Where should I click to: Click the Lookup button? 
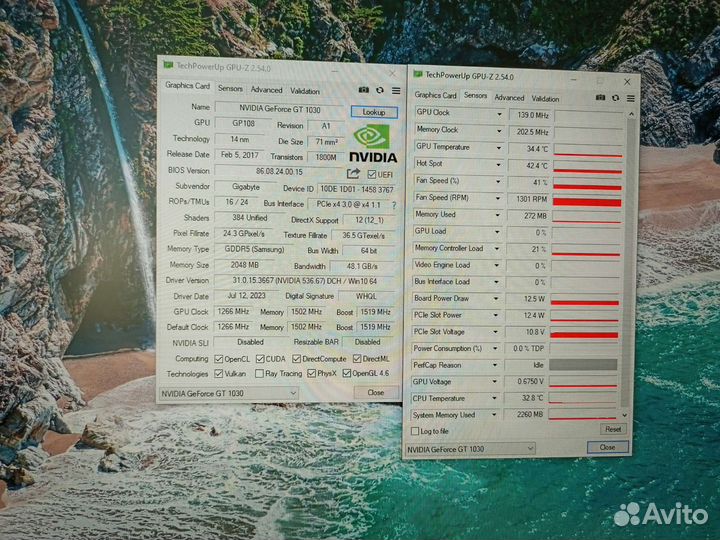[x=374, y=112]
